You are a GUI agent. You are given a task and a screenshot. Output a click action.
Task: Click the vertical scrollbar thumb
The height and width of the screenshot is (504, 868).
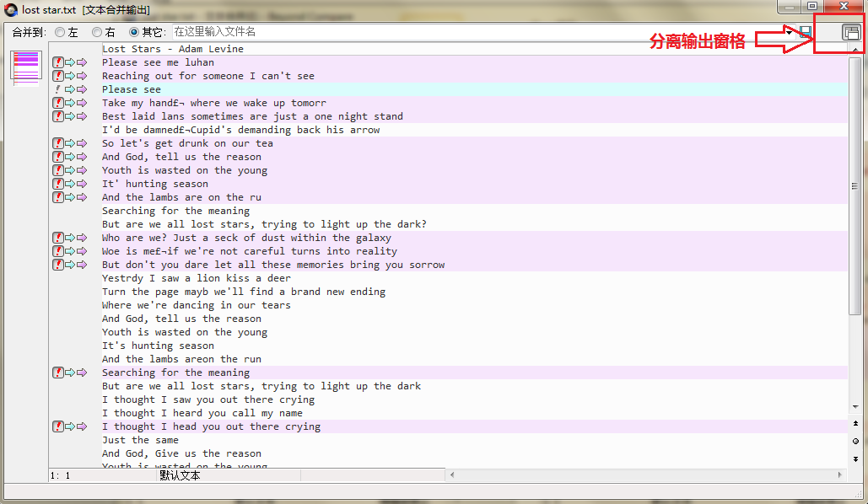[x=855, y=185]
